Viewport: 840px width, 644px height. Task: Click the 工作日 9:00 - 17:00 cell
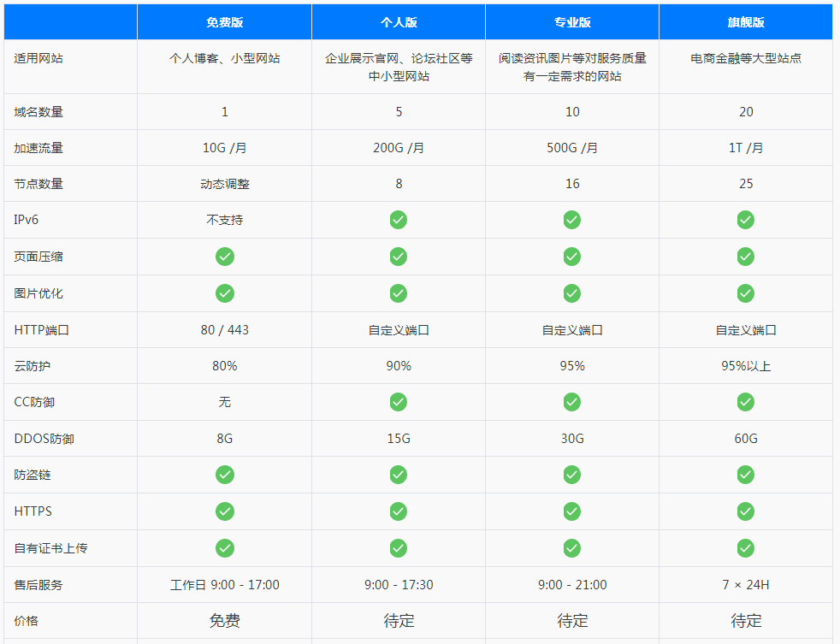coord(224,585)
